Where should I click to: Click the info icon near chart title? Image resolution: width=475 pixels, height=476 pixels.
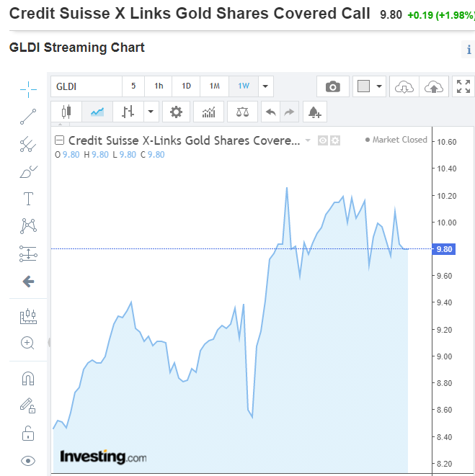click(x=469, y=50)
